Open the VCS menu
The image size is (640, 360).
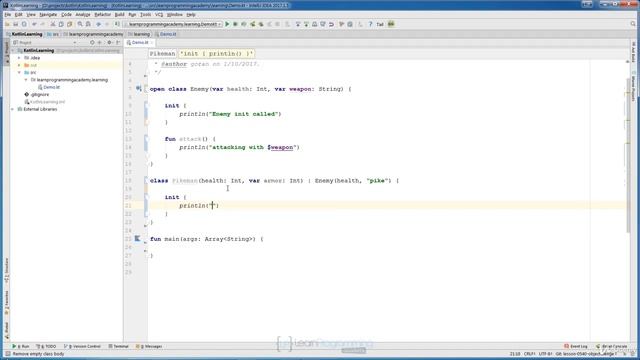point(159,14)
